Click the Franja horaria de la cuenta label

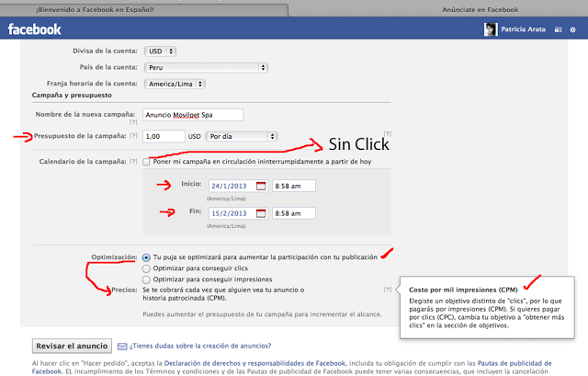coord(92,84)
